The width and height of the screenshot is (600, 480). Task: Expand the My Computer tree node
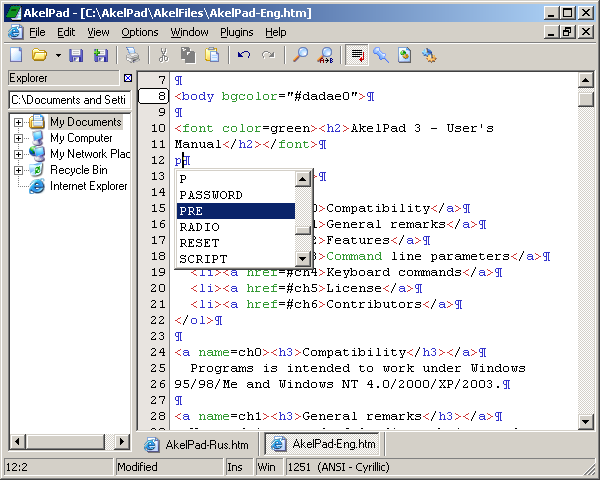pyautogui.click(x=19, y=138)
